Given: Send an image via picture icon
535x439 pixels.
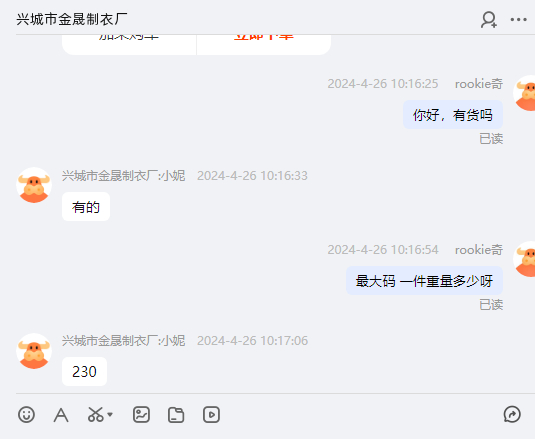Looking at the screenshot, I should tap(141, 415).
